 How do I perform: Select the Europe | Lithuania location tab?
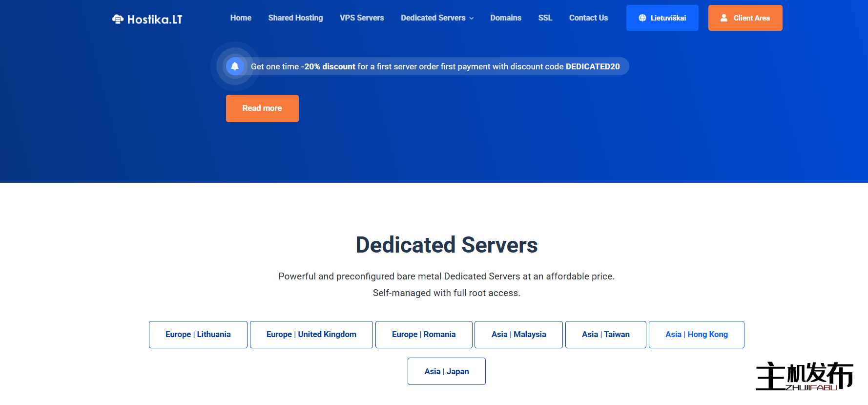[198, 335]
